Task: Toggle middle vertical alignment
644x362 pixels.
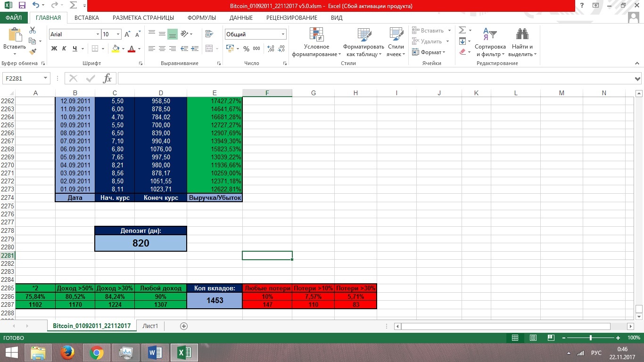Action: point(162,34)
